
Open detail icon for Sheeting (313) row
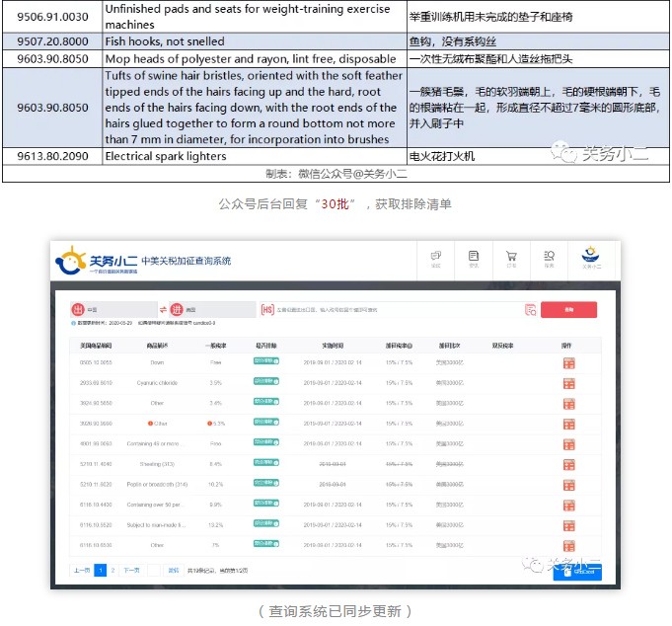click(x=568, y=465)
